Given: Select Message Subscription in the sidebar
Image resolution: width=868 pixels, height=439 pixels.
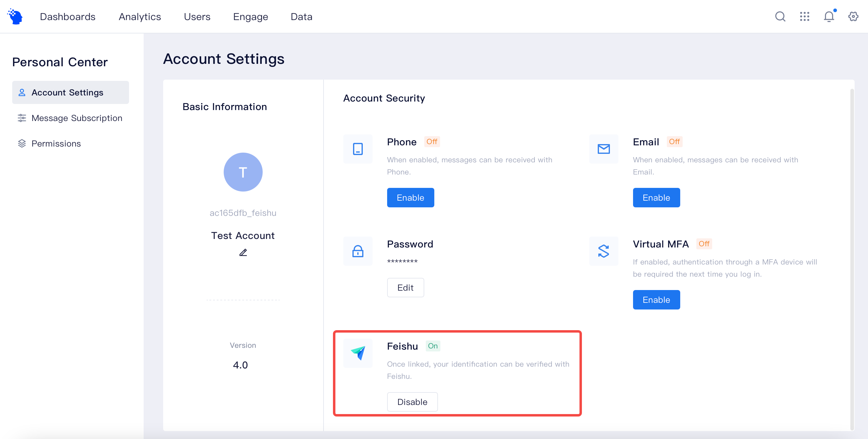Looking at the screenshot, I should click(70, 118).
